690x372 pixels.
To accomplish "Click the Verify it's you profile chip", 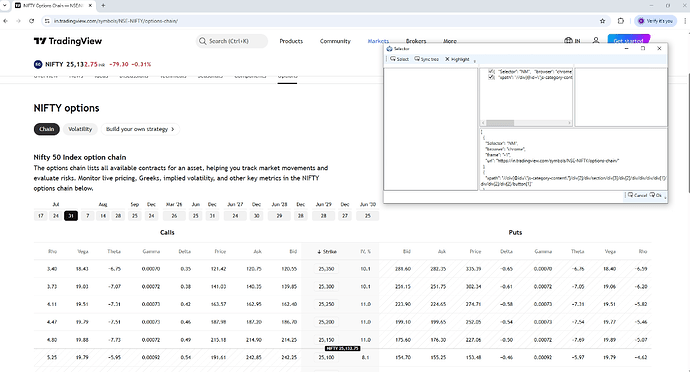I will pyautogui.click(x=655, y=21).
